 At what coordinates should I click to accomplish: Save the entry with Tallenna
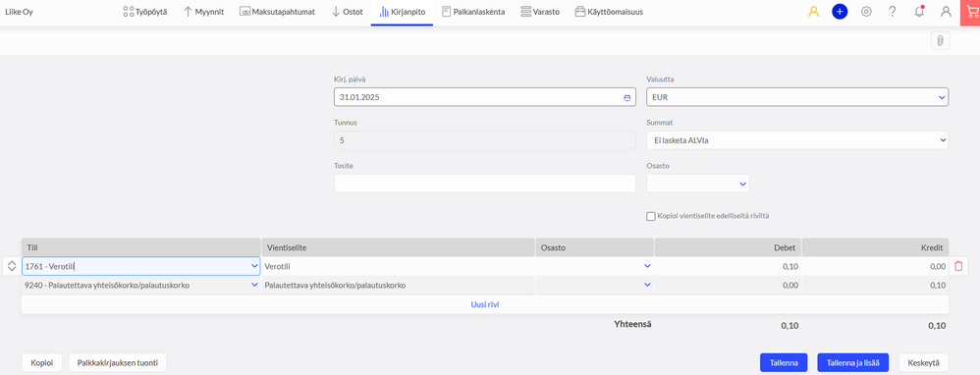coord(785,362)
